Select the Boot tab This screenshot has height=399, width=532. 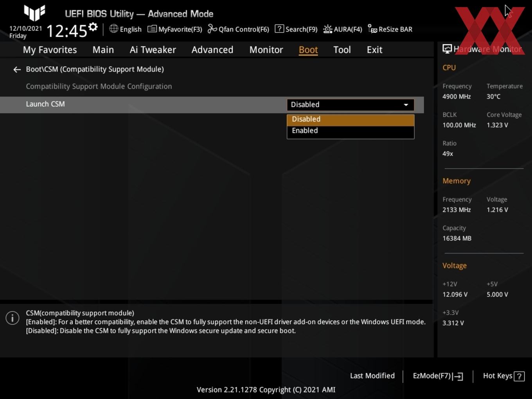coord(308,50)
